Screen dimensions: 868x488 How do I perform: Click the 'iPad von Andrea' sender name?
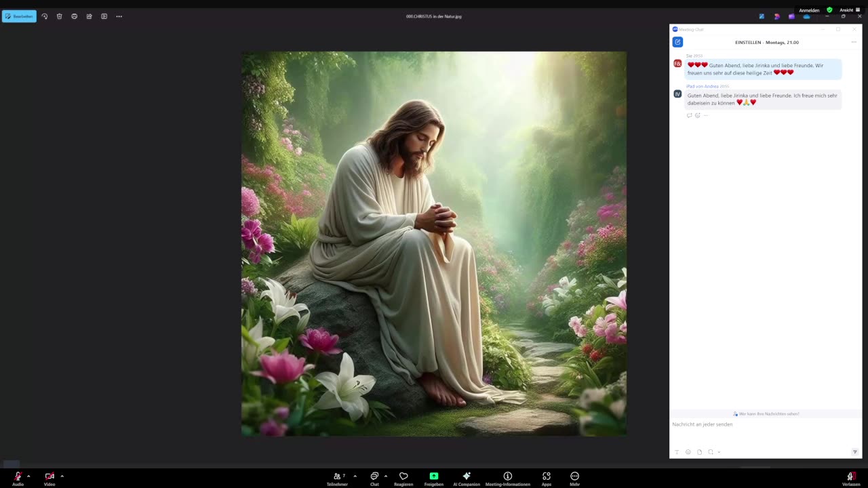click(703, 86)
